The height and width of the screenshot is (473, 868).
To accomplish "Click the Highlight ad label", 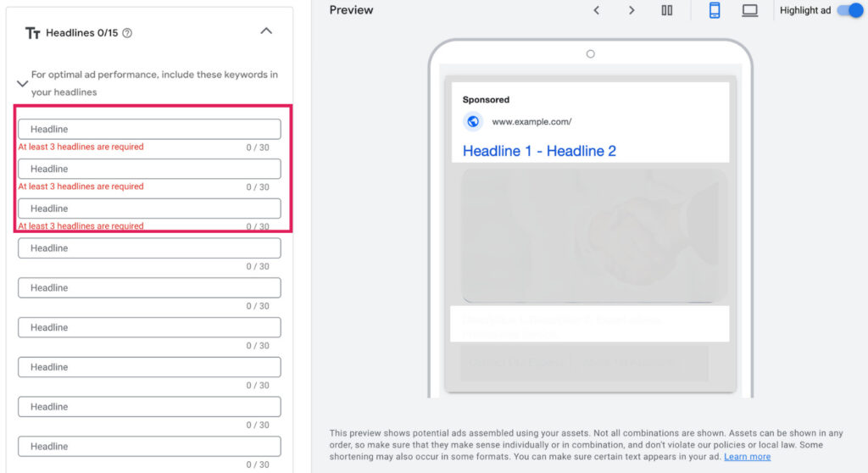I will coord(805,10).
